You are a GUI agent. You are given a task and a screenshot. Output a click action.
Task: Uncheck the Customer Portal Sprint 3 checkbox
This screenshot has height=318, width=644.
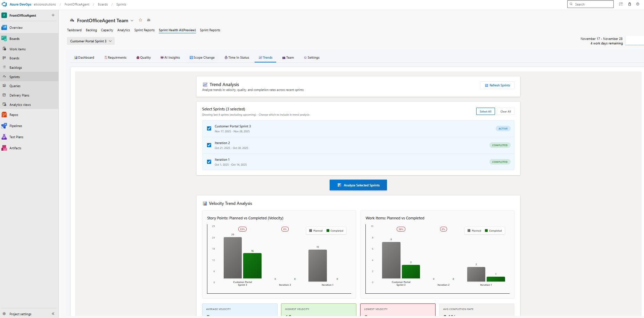pos(209,128)
